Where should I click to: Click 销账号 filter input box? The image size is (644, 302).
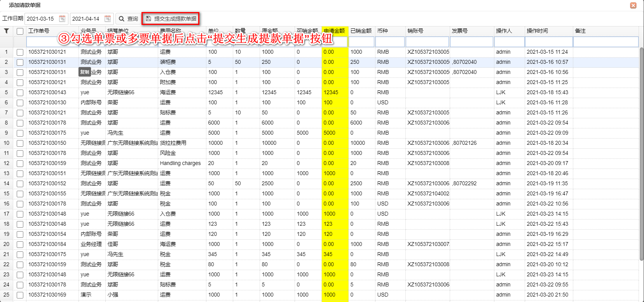(x=427, y=42)
